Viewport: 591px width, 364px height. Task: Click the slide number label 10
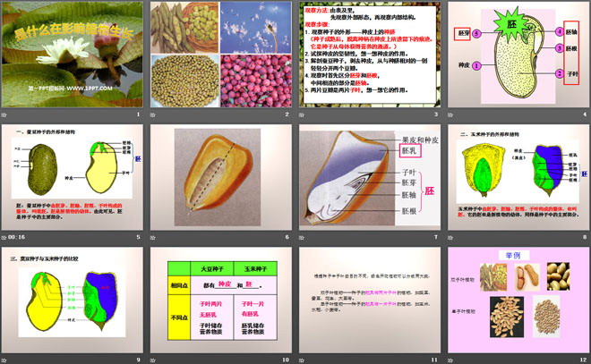tap(286, 360)
